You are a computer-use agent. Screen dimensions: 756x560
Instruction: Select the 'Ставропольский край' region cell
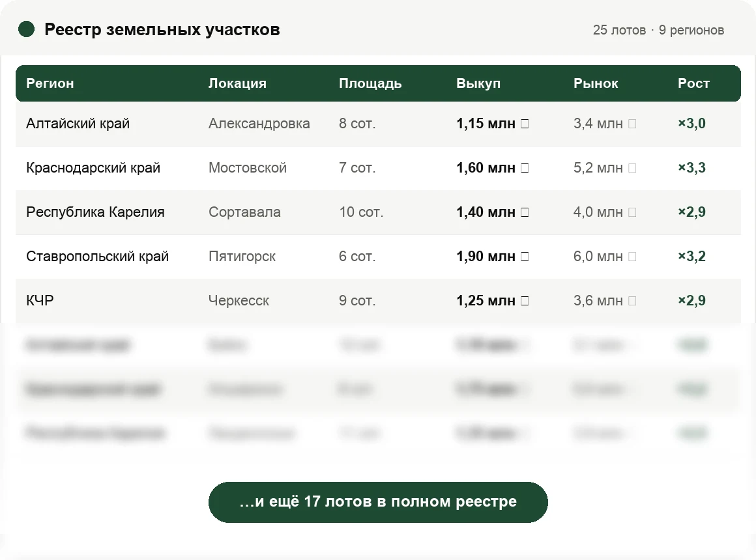tap(97, 257)
